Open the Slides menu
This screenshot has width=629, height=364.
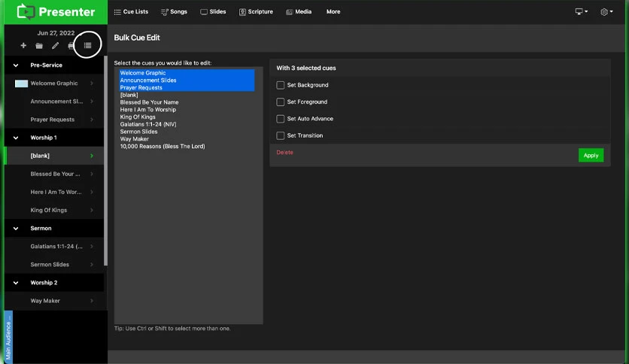213,11
